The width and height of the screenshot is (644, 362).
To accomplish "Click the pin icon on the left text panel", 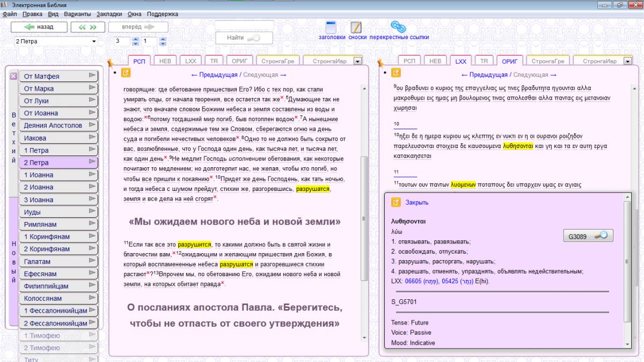I will [x=111, y=64].
